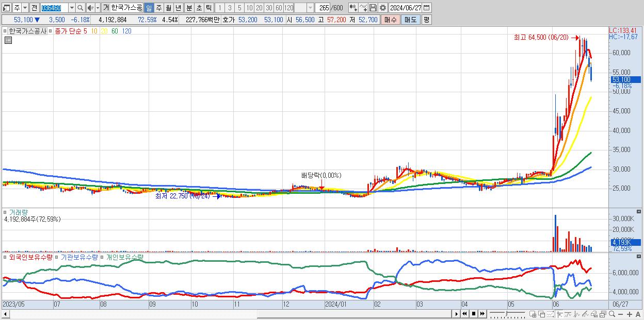Click the 매도 sell button
The width and height of the screenshot is (644, 320).
pyautogui.click(x=411, y=20)
